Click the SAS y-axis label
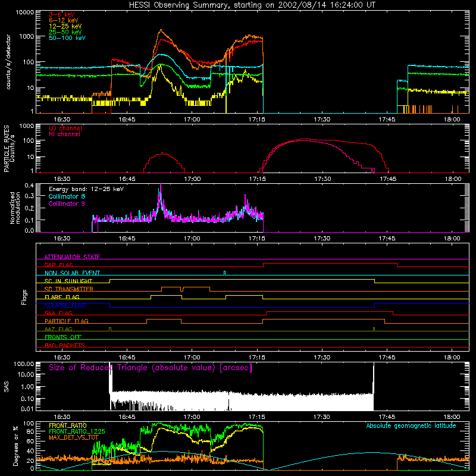This screenshot has width=476, height=476. 7,387
